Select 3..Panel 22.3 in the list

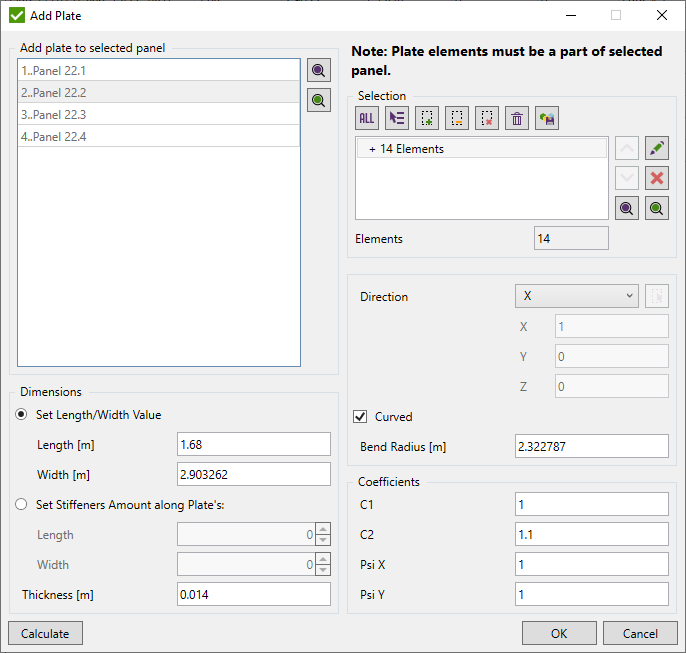tap(159, 114)
